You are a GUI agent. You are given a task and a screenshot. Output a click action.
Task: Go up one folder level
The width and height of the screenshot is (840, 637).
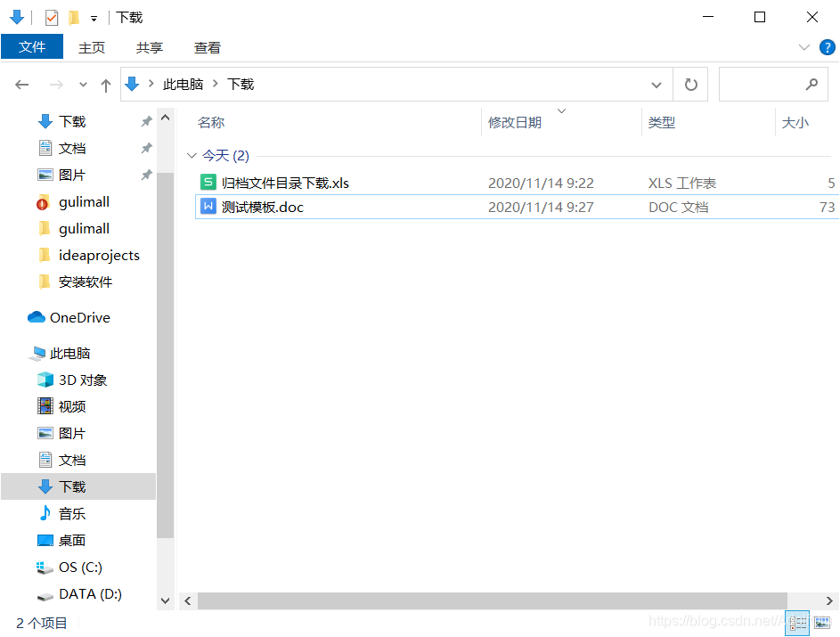click(106, 85)
